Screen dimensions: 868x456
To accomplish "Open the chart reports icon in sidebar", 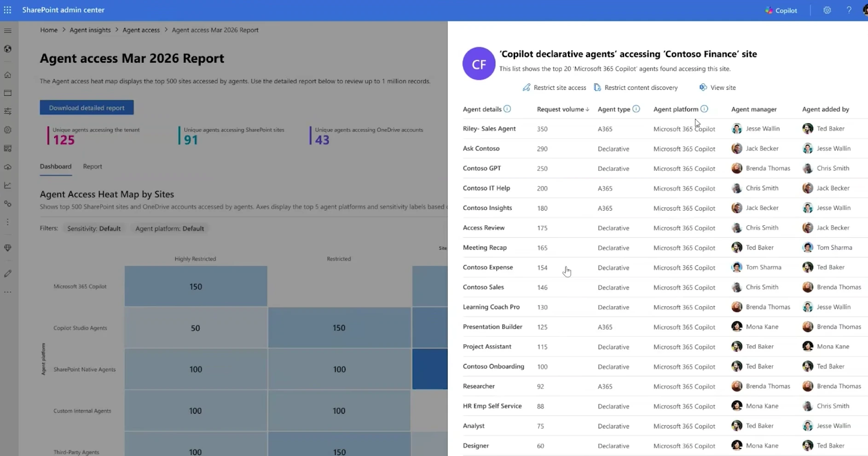I will pos(8,185).
